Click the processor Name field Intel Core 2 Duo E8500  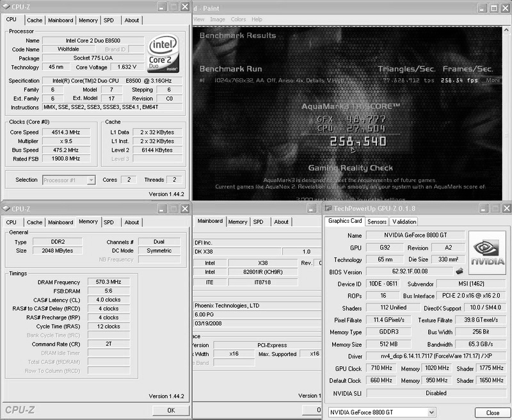(x=93, y=40)
